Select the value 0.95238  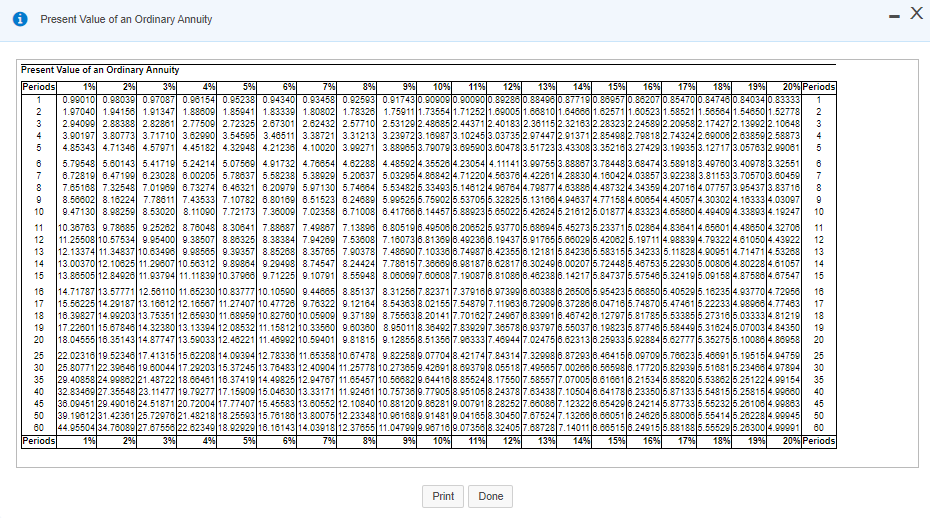tap(239, 100)
